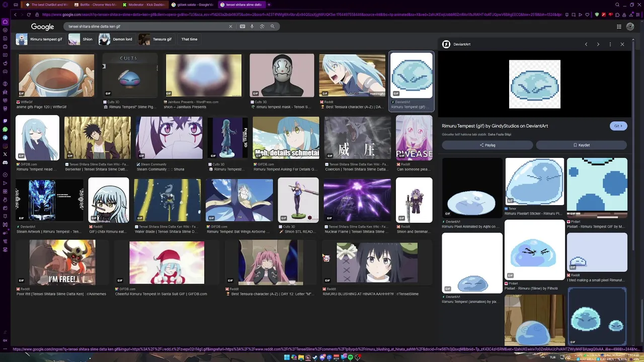This screenshot has width=644, height=362.
Task: Open Rimuru Pixelart Sticker related image
Action: [534, 181]
